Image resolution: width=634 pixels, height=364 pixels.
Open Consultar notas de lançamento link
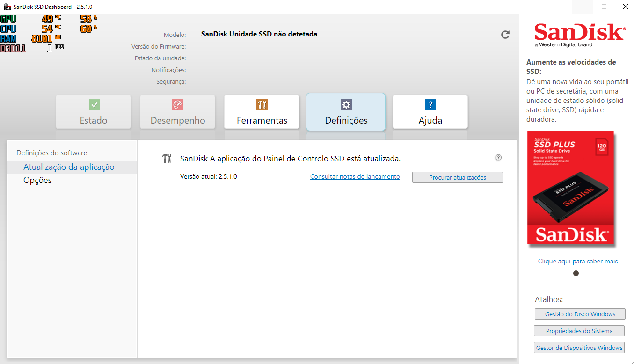click(x=355, y=176)
